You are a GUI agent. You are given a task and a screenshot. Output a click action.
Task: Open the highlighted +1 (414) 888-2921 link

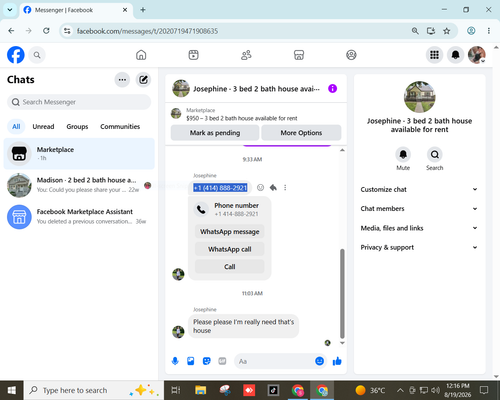tap(220, 188)
